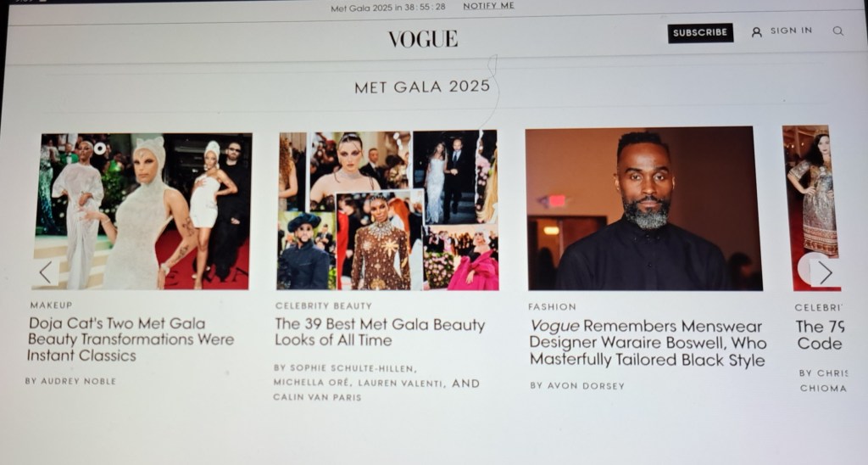This screenshot has height=465, width=868.
Task: View author Audrey Noble's page
Action: click(70, 381)
